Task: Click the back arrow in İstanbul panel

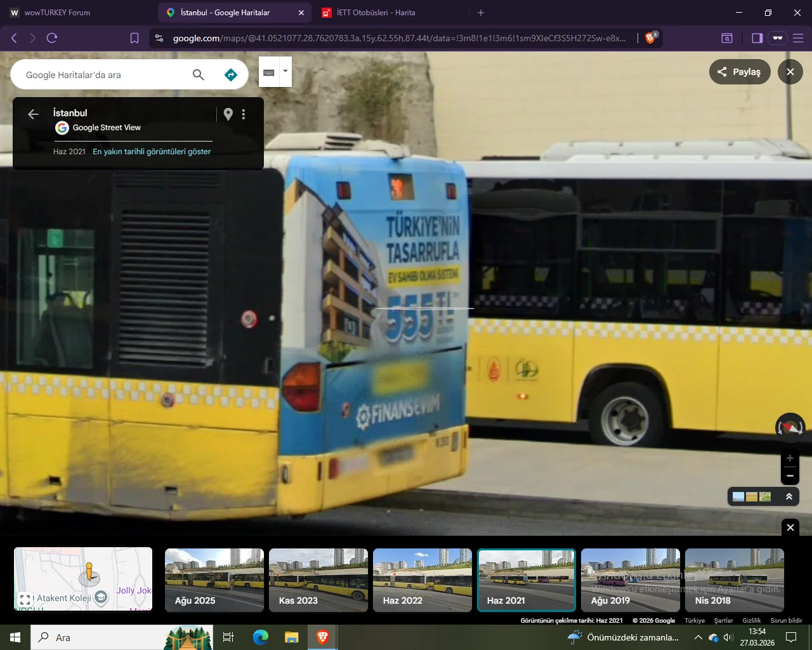Action: coord(33,114)
